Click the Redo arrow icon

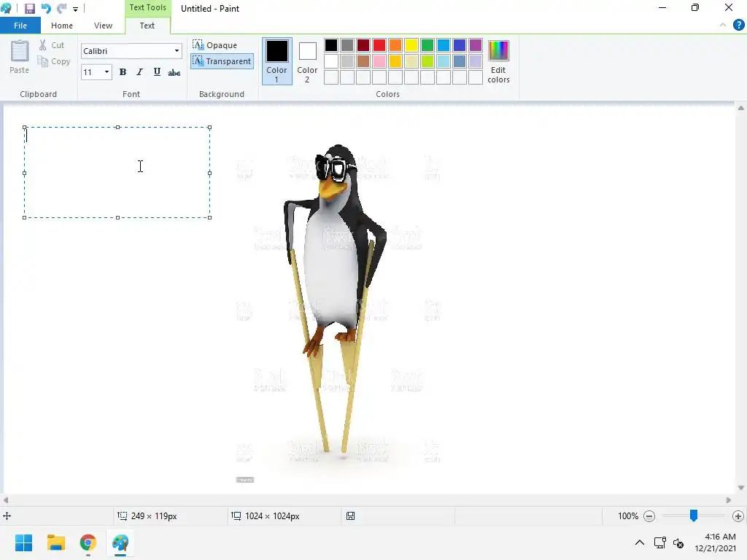pos(61,9)
